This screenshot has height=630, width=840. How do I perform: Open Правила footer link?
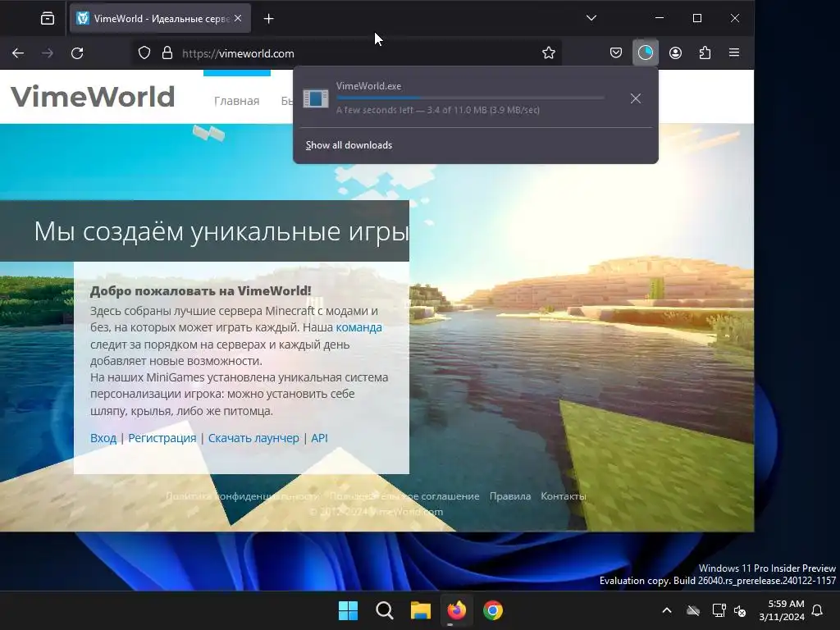(x=510, y=496)
